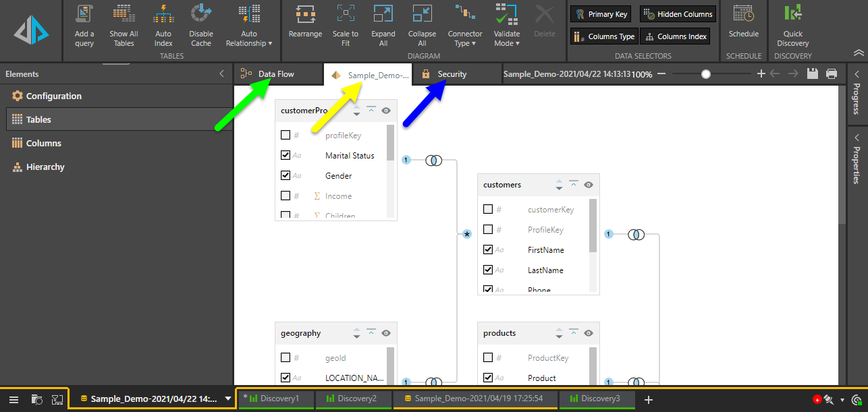Open the Sample_Demo 2021/04/19 tab
This screenshot has width=868, height=412.
click(476, 399)
